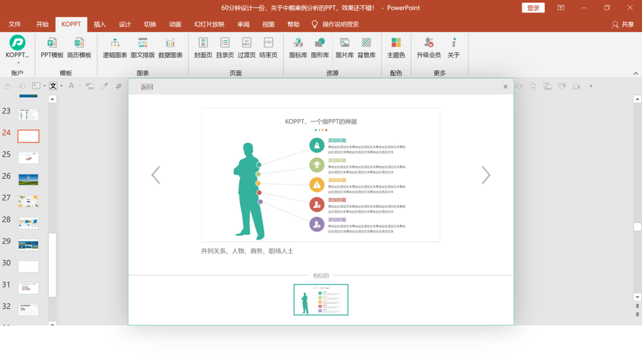Click the change picture icon in quick toolbar
Viewport: 642px width, 364px height.
[90, 86]
